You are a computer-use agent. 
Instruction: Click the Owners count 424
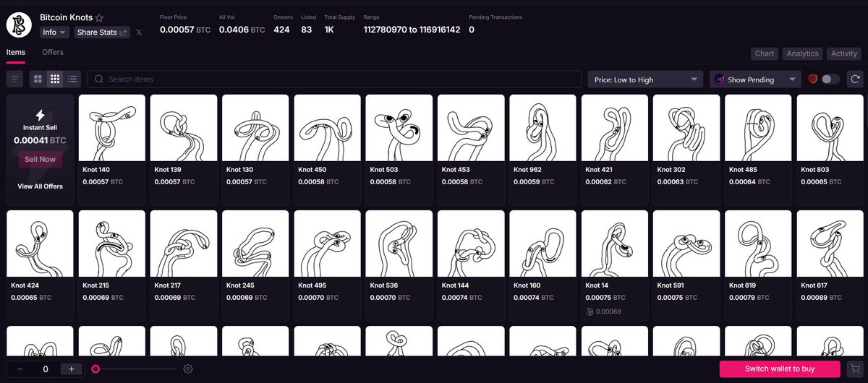pyautogui.click(x=282, y=30)
